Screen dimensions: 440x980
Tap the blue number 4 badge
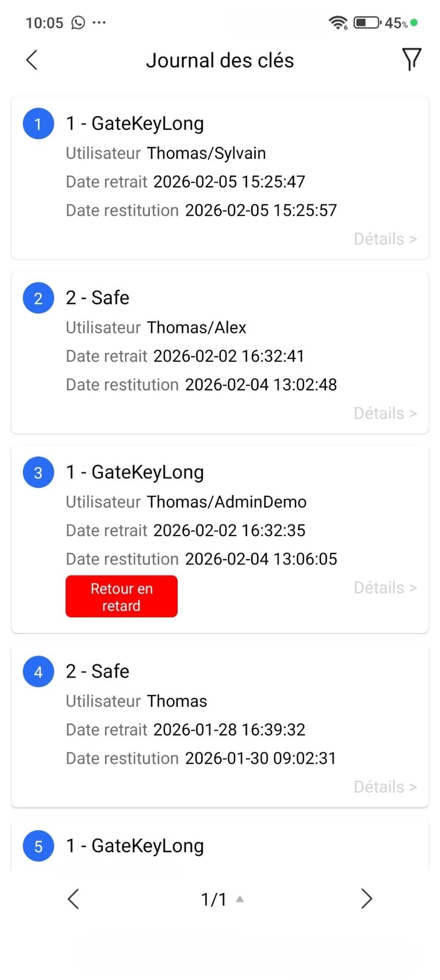[38, 672]
